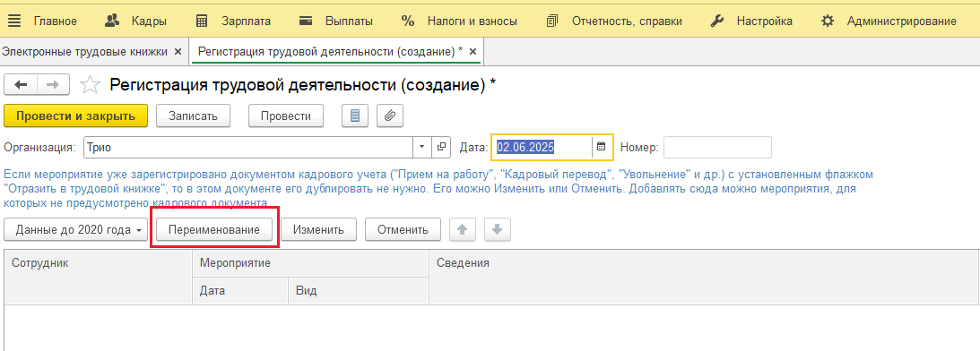
Task: Open the Администрирование section
Action: pos(901,21)
